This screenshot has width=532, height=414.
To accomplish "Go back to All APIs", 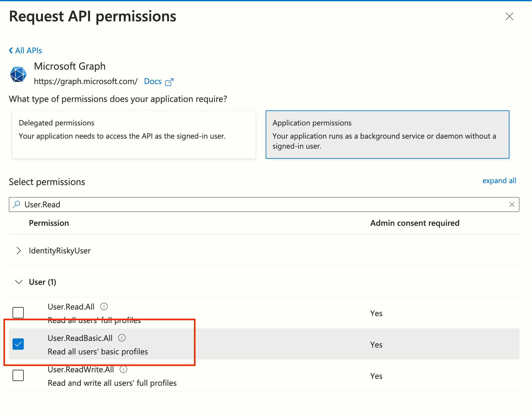I will [x=25, y=50].
